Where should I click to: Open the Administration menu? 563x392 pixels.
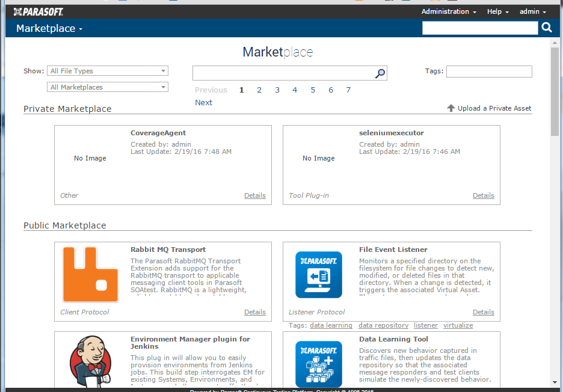(x=449, y=11)
